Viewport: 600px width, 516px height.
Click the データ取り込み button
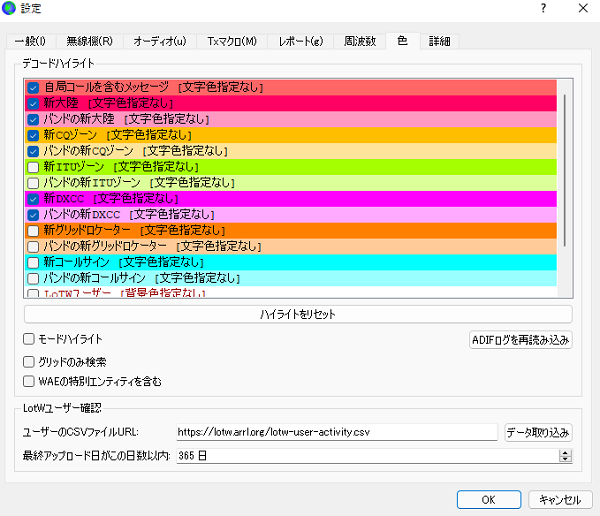click(538, 432)
